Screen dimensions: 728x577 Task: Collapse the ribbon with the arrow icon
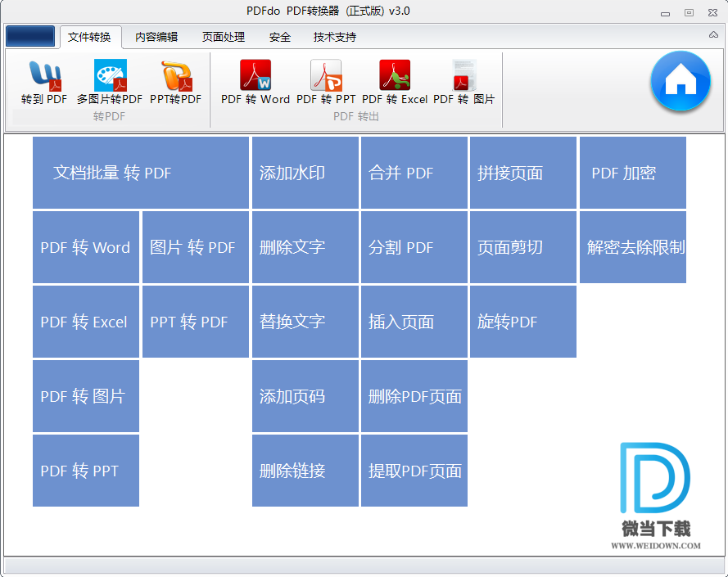pyautogui.click(x=713, y=35)
